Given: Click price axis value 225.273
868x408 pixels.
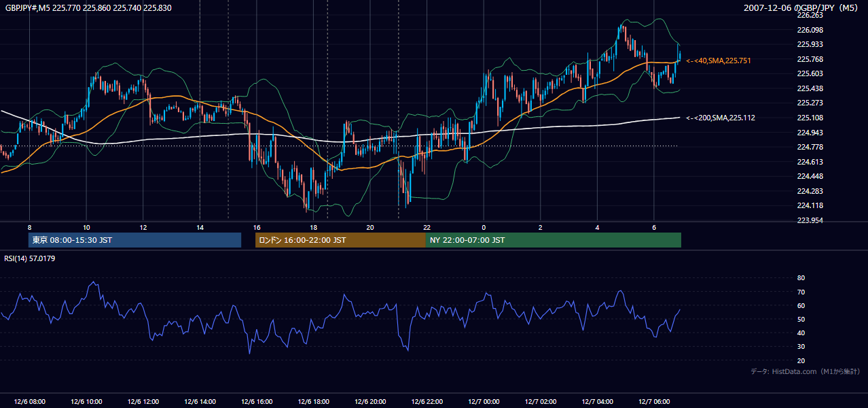Looking at the screenshot, I should tap(810, 103).
